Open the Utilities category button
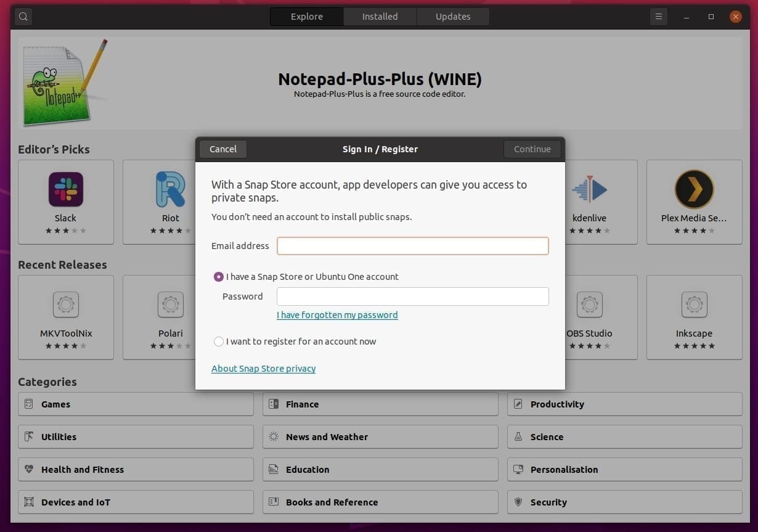Screen dimensions: 758x532 136,437
